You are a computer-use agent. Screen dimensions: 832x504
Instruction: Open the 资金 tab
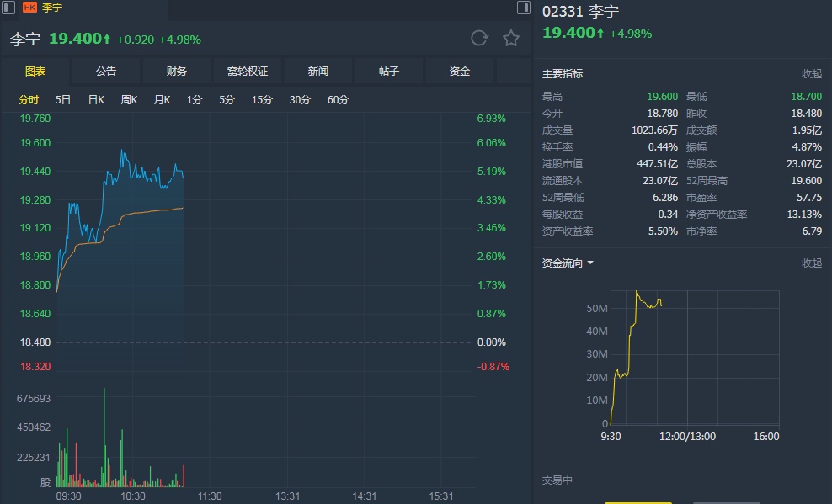click(x=460, y=72)
